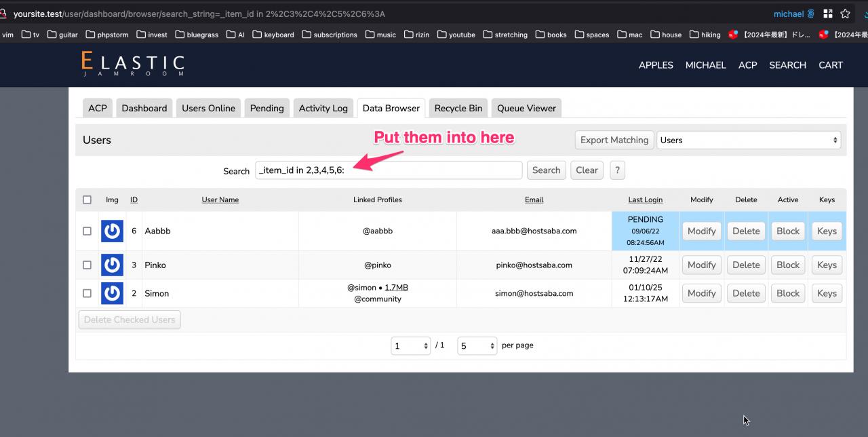868x437 pixels.
Task: Click the browser bookmark star icon
Action: [x=845, y=14]
